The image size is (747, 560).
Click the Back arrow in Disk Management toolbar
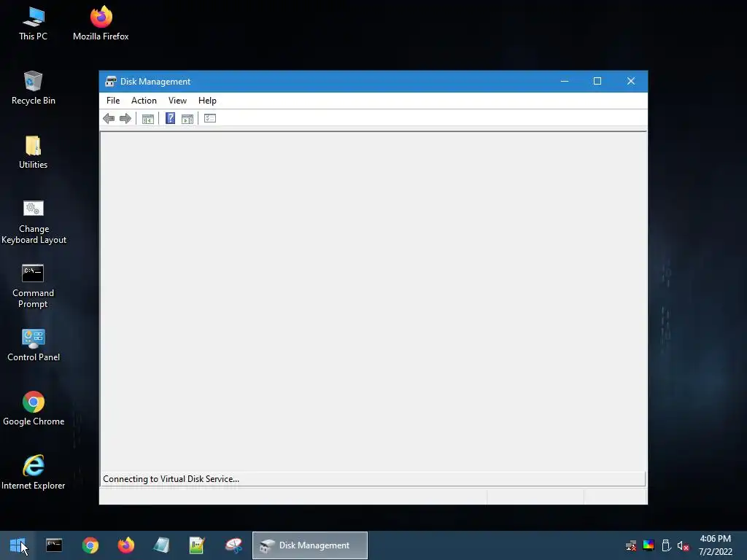[x=109, y=119]
